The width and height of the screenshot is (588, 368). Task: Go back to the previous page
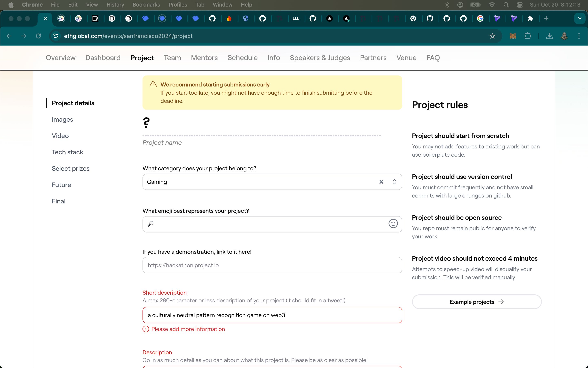click(x=9, y=36)
